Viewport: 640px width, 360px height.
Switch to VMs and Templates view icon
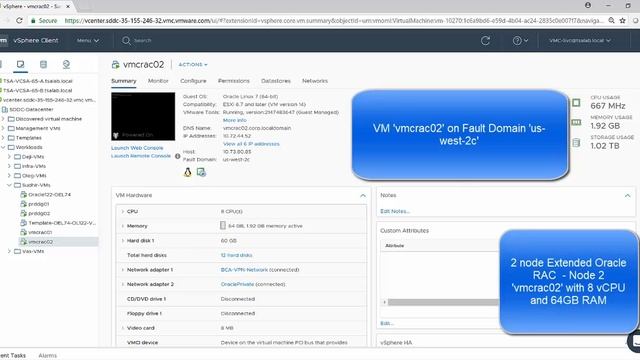pyautogui.click(x=20, y=64)
